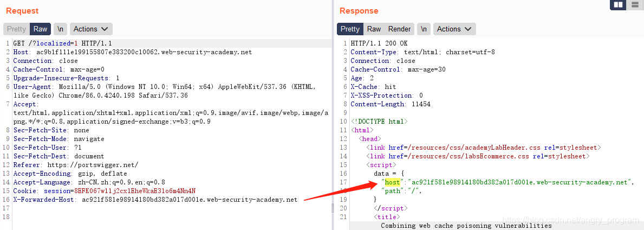
Task: Open Render tab in Response panel
Action: click(399, 29)
